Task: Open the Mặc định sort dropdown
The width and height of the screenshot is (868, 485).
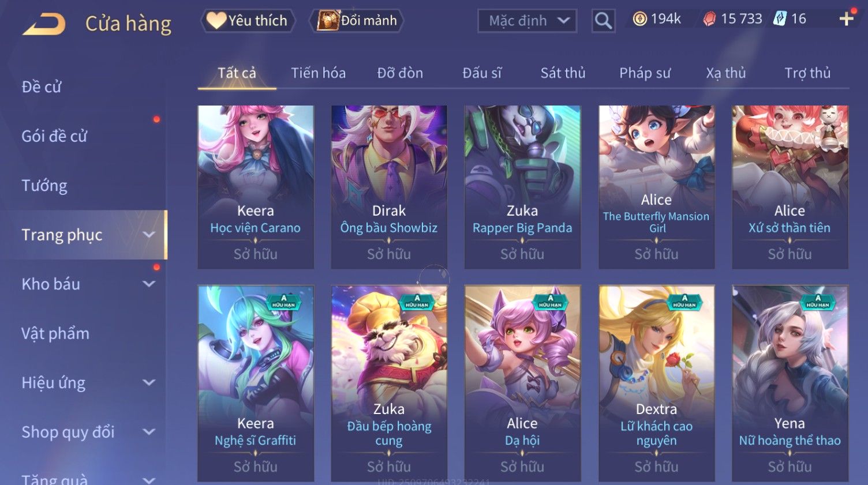Action: tap(527, 21)
